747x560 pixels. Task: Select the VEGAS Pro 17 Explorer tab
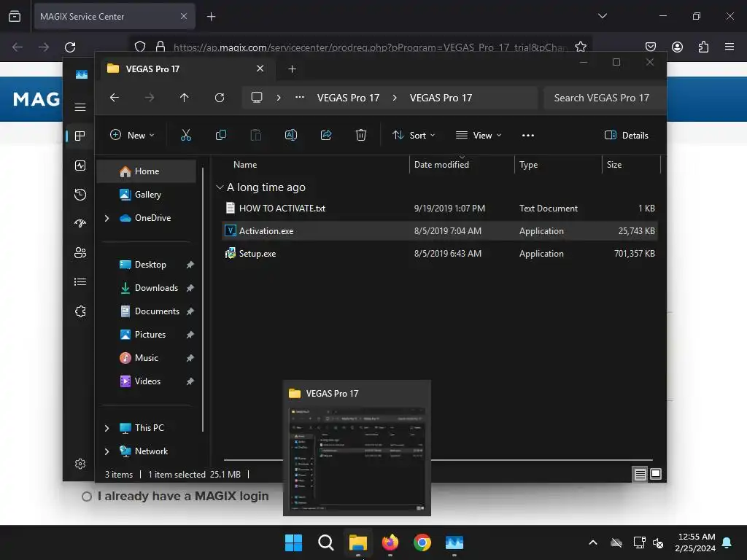[186, 69]
